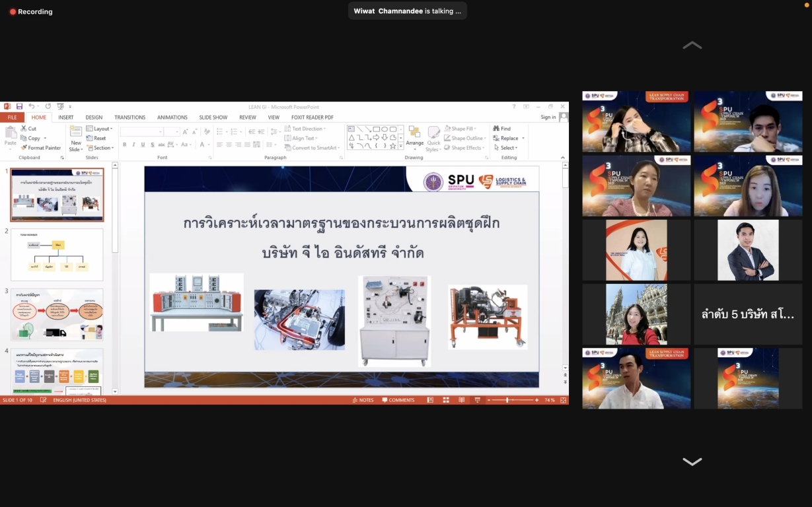Toggle Normal view in status bar

coord(431,400)
